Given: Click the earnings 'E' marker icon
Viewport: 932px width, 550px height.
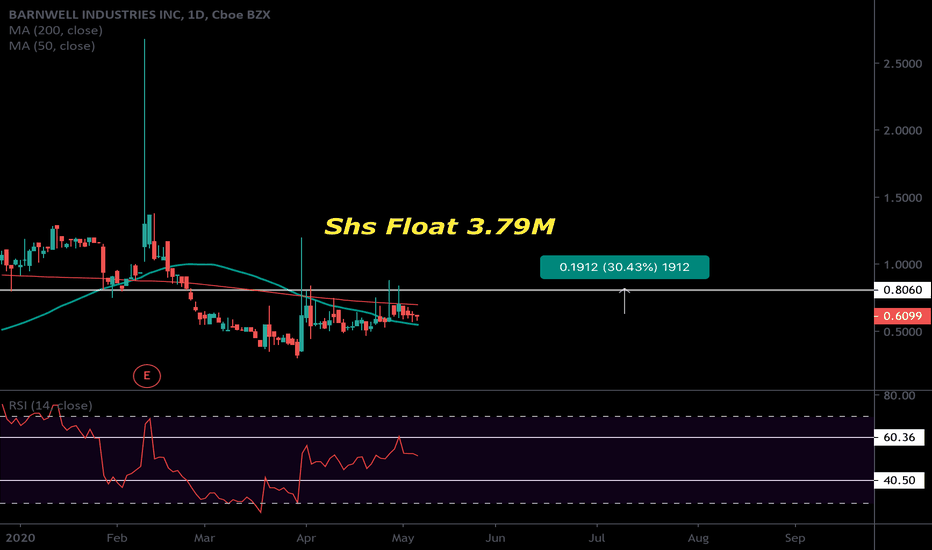Looking at the screenshot, I should (147, 376).
